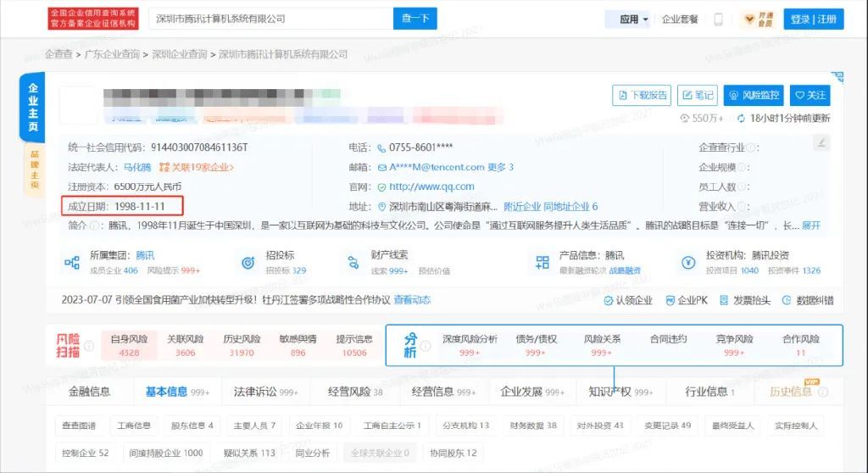The width and height of the screenshot is (868, 473).
Task: Open official site http://www.qq.com
Action: pos(431,186)
